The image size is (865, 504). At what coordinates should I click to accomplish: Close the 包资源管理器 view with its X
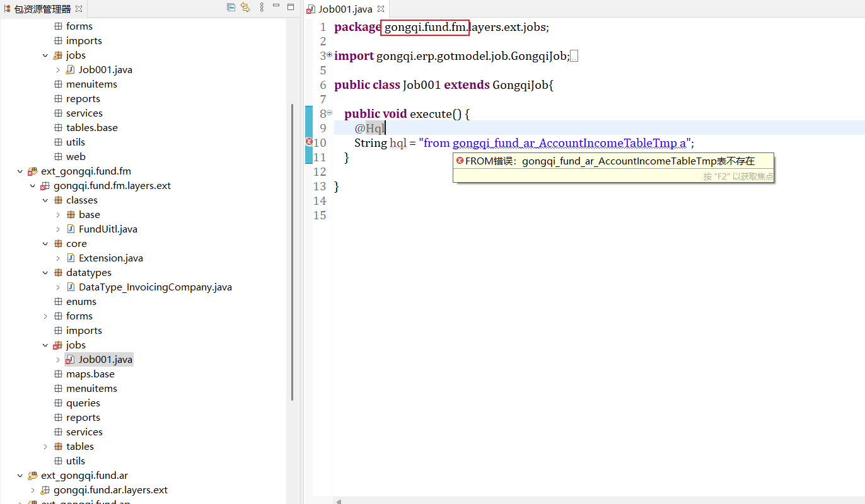[x=79, y=9]
